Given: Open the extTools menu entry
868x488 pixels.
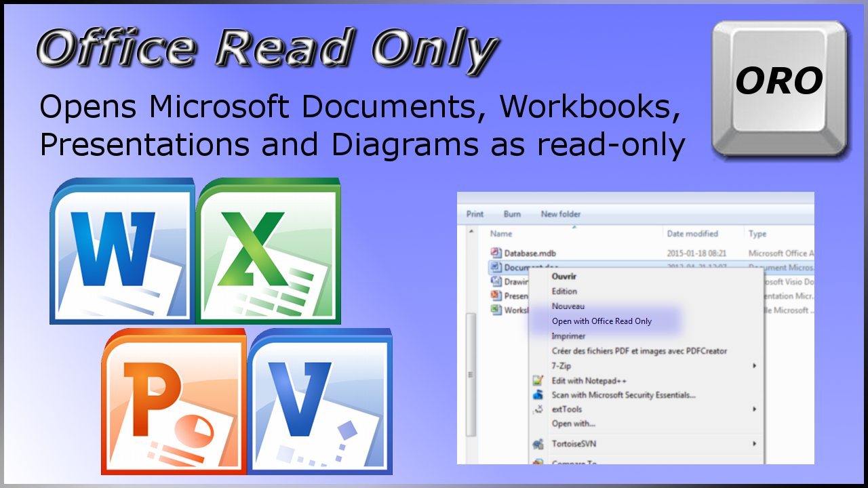Looking at the screenshot, I should pos(567,409).
